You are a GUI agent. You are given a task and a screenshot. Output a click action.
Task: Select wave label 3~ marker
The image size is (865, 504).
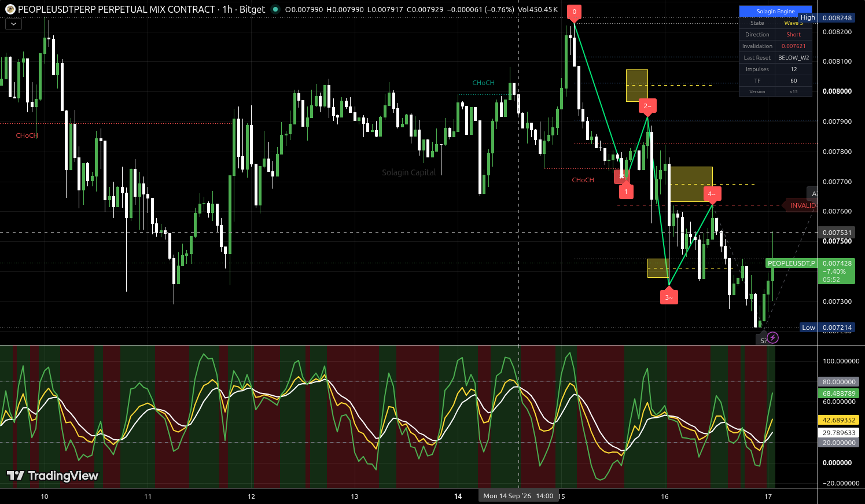point(669,297)
